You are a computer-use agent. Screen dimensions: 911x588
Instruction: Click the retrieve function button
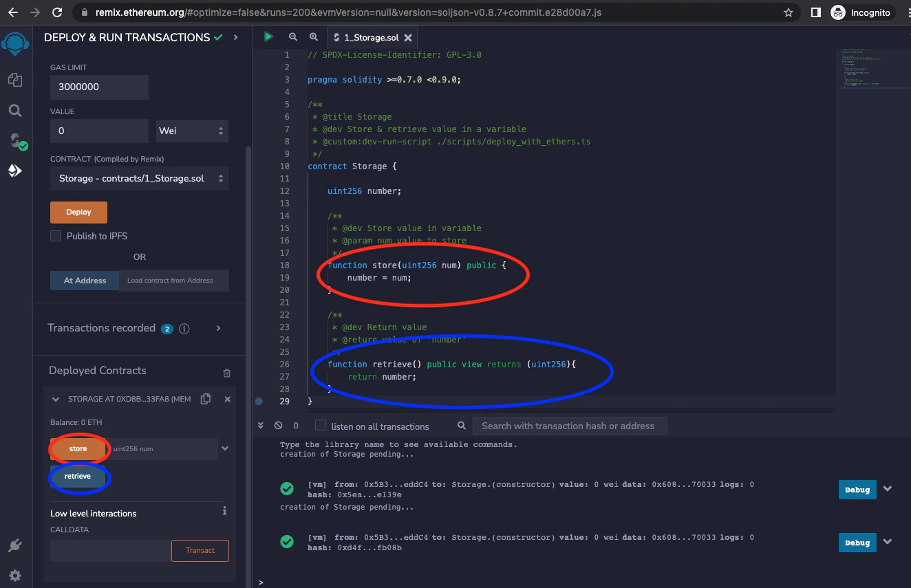point(78,477)
